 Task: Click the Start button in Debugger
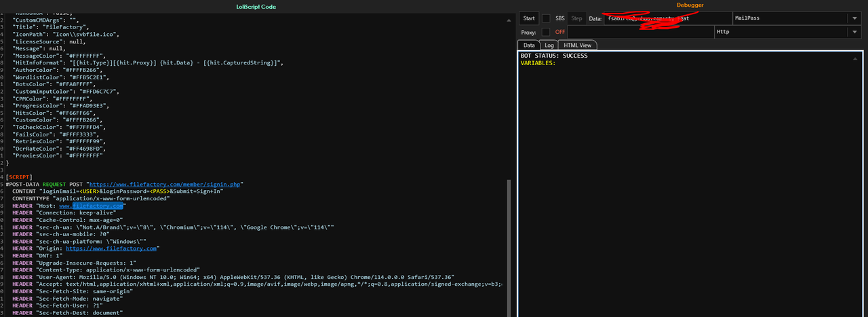(529, 18)
